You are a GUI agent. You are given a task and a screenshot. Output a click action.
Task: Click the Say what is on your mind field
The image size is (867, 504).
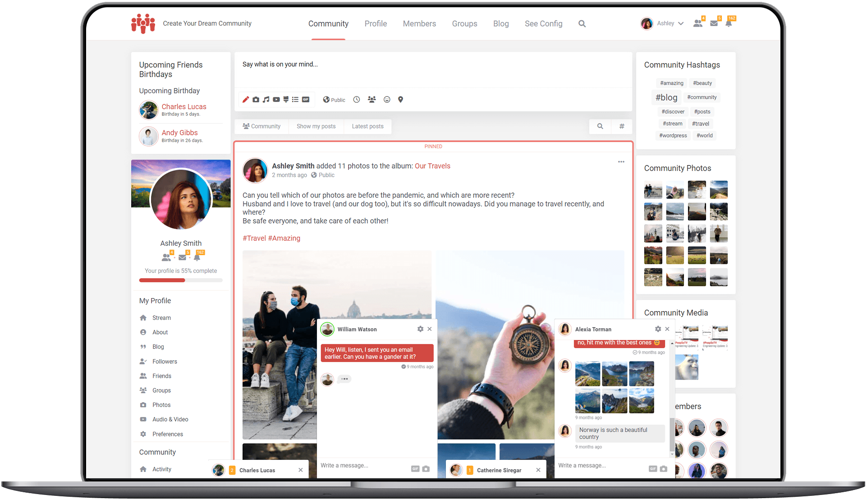pos(433,70)
